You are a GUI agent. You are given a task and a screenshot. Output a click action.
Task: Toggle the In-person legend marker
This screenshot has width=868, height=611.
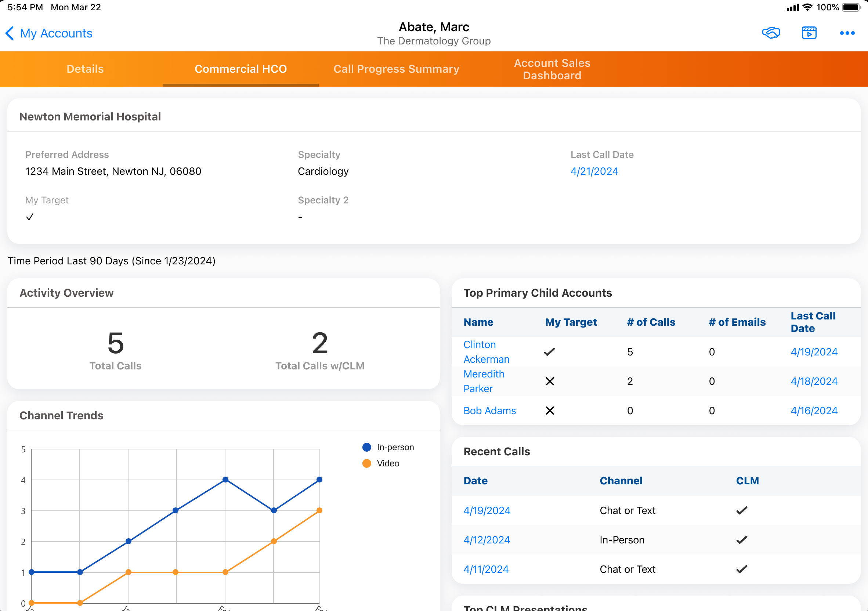pyautogui.click(x=366, y=447)
